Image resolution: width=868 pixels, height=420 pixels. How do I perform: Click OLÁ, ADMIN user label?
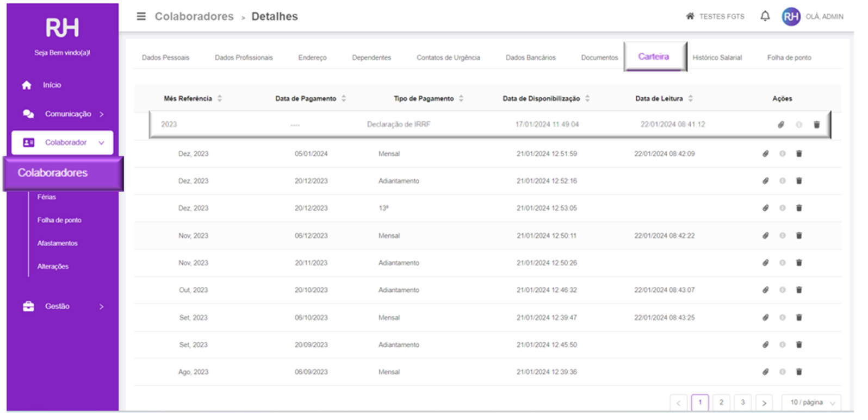pos(824,17)
